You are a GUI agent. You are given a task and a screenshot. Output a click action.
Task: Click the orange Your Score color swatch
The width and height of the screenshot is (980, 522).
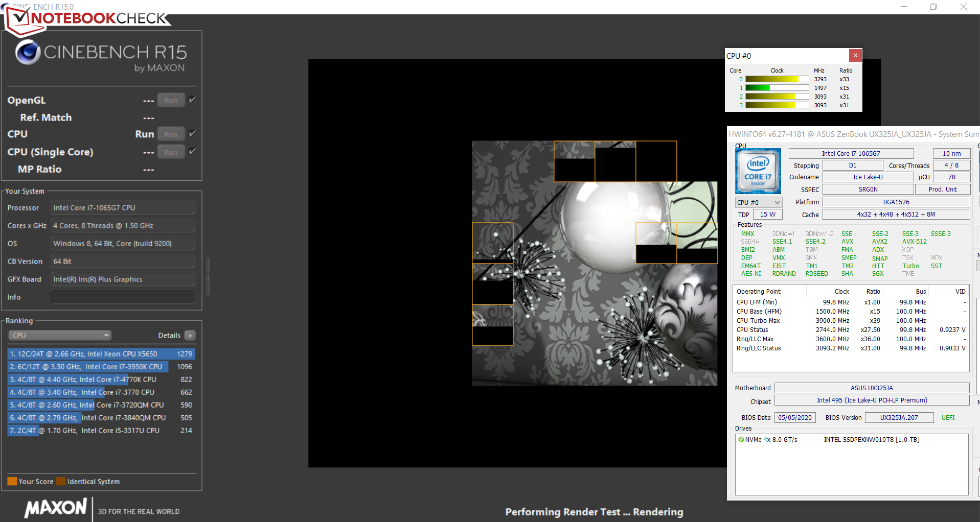12,482
